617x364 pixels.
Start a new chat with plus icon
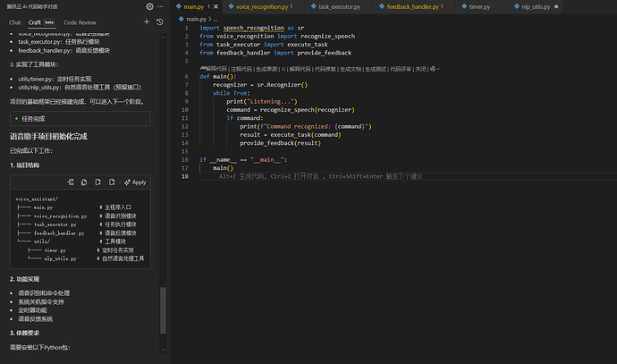147,22
